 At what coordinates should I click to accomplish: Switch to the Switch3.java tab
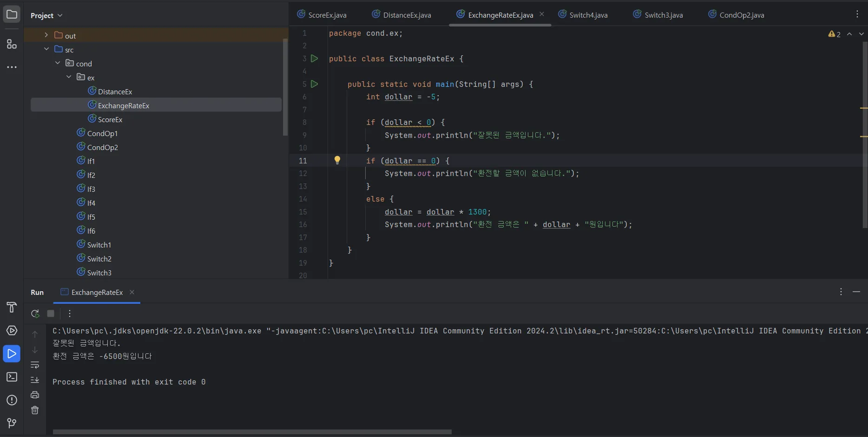pos(658,15)
